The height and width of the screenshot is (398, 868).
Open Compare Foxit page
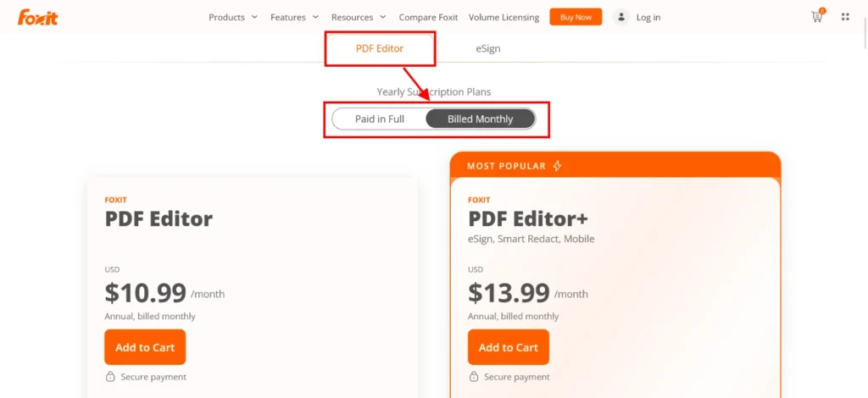click(428, 17)
